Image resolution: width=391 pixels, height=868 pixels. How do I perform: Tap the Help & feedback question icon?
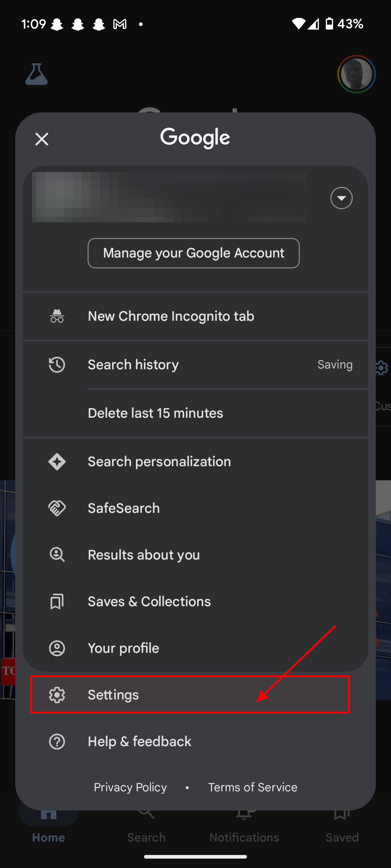57,742
